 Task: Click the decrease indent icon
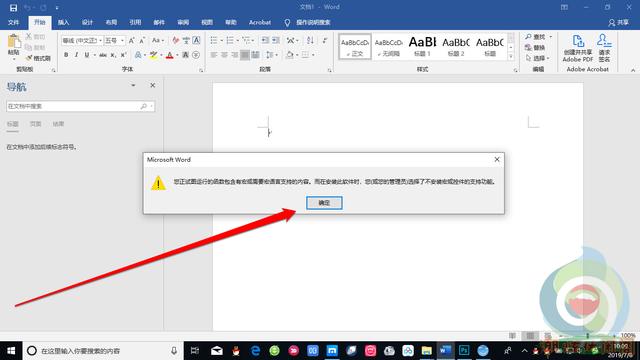265,40
